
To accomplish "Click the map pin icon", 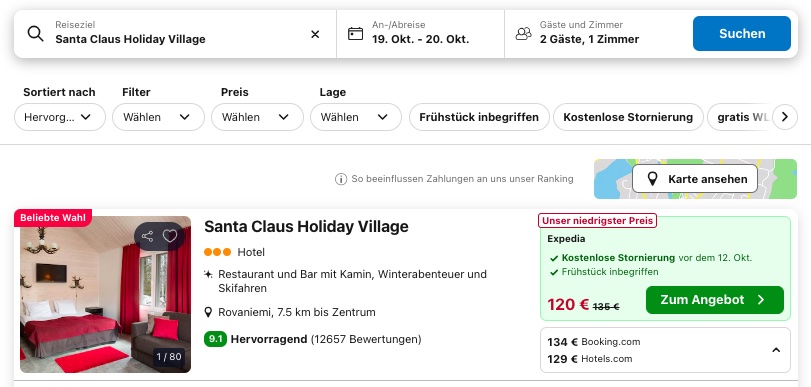I will click(x=653, y=179).
